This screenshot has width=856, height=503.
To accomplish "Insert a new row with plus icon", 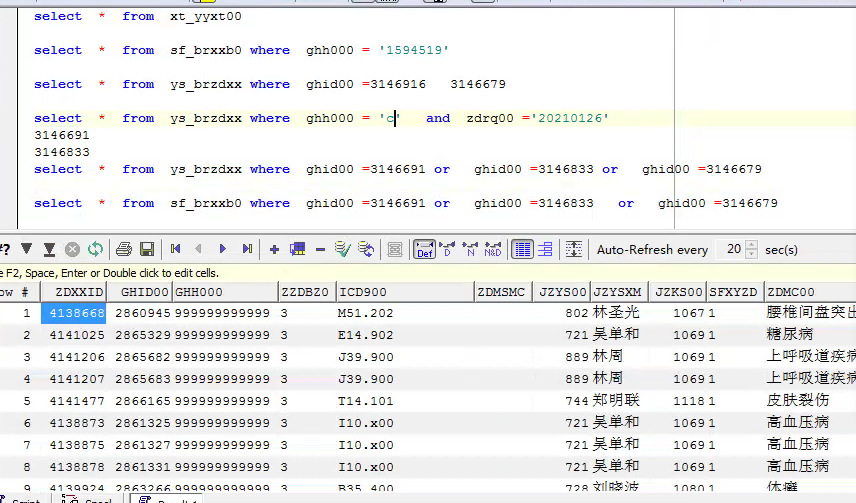I will click(x=274, y=249).
